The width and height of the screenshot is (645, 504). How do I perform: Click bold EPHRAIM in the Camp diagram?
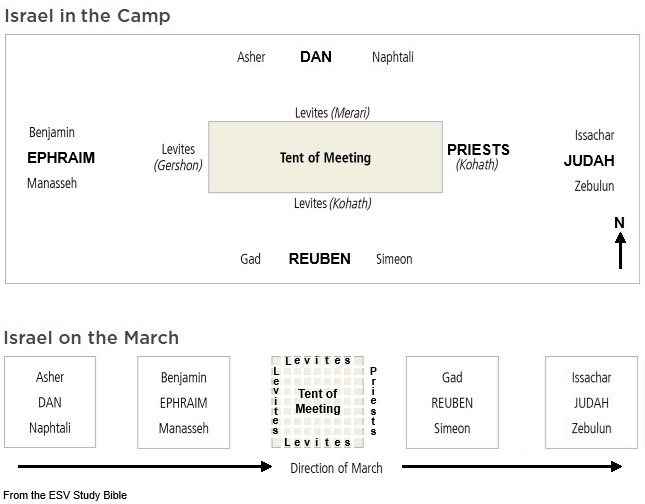point(60,158)
